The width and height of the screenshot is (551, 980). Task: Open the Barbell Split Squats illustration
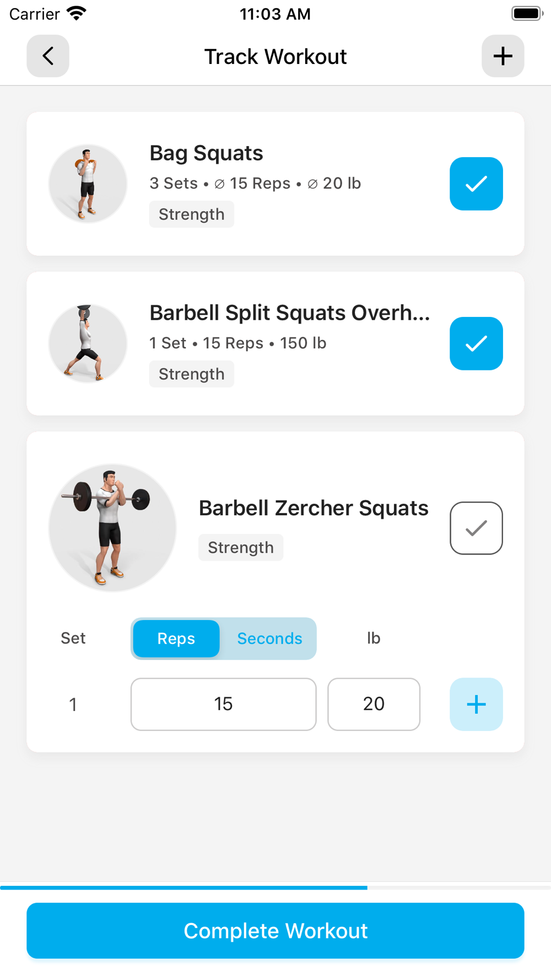[88, 343]
